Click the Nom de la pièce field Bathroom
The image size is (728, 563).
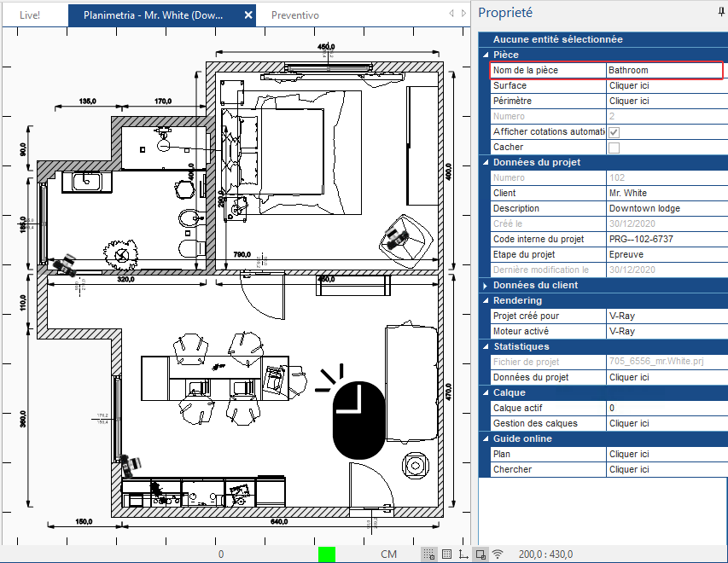(664, 70)
